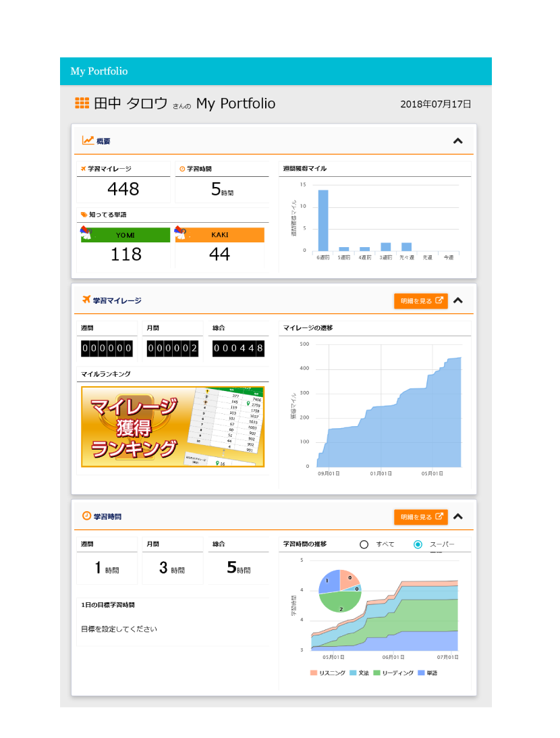The height and width of the screenshot is (738, 560).
Task: Select the すべて radio button
Action: pos(364,545)
